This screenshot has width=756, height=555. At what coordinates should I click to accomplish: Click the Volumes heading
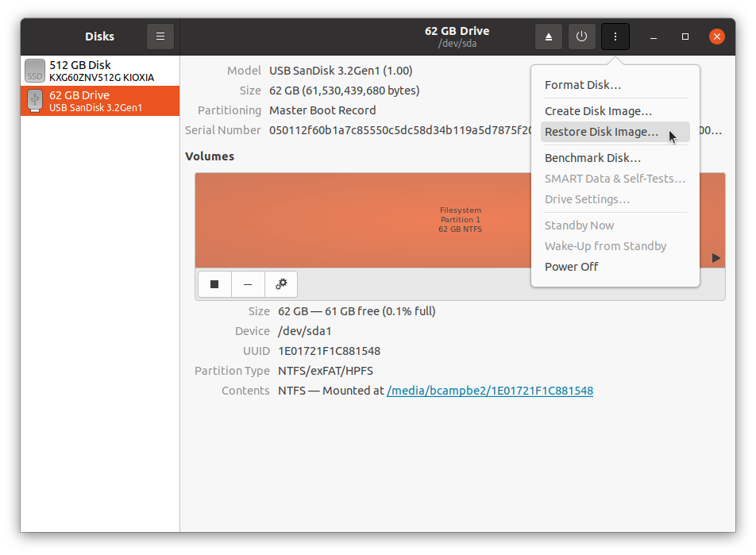[210, 156]
